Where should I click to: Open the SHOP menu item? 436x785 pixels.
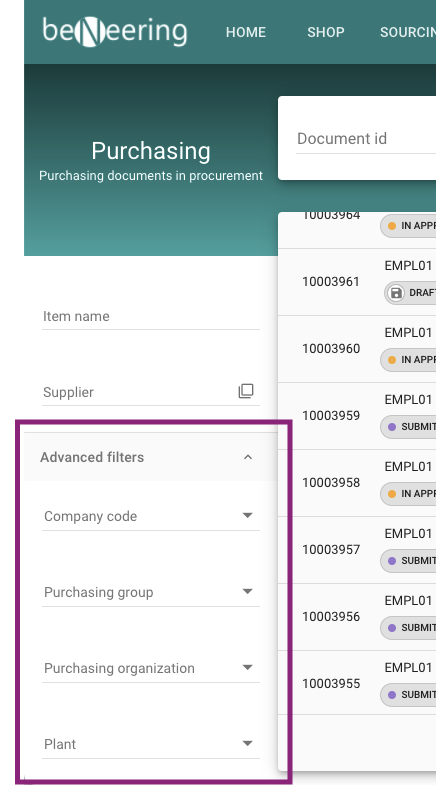pyautogui.click(x=325, y=32)
